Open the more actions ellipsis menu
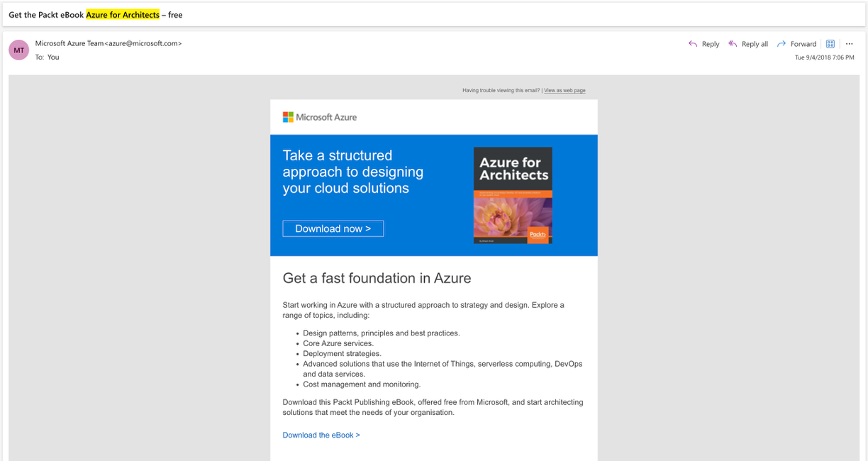The width and height of the screenshot is (868, 461). click(x=849, y=43)
